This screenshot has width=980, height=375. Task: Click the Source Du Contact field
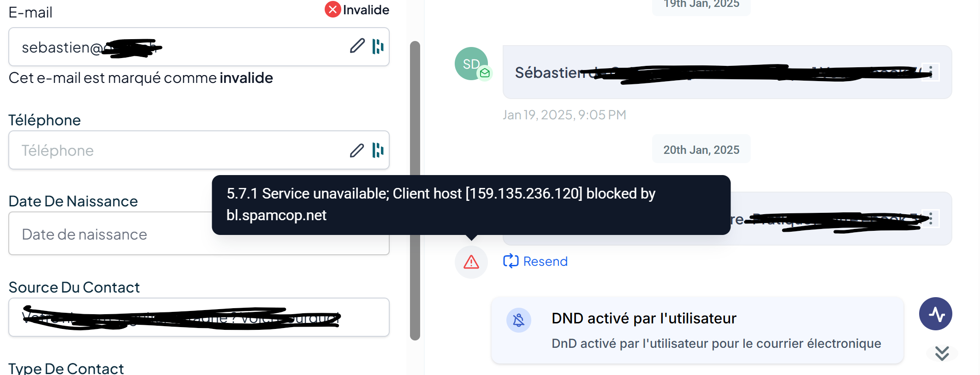(199, 317)
